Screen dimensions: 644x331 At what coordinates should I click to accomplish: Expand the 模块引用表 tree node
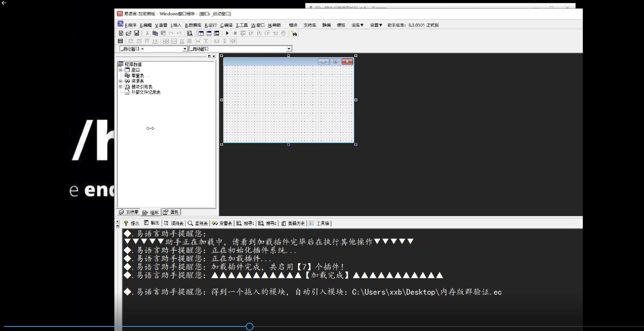[x=121, y=87]
